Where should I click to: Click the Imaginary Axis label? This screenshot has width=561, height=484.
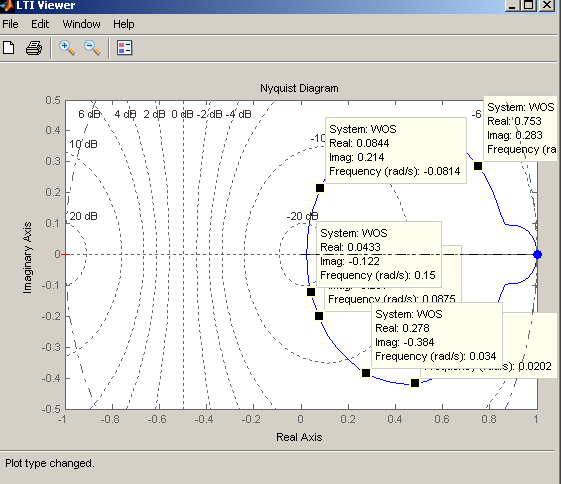(x=27, y=258)
